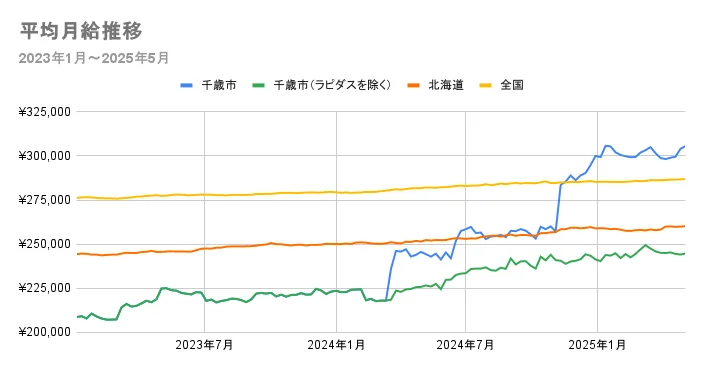Screen dimensions: 704x371
Task: Click the ¥325,000 y-axis label
Action: point(45,112)
